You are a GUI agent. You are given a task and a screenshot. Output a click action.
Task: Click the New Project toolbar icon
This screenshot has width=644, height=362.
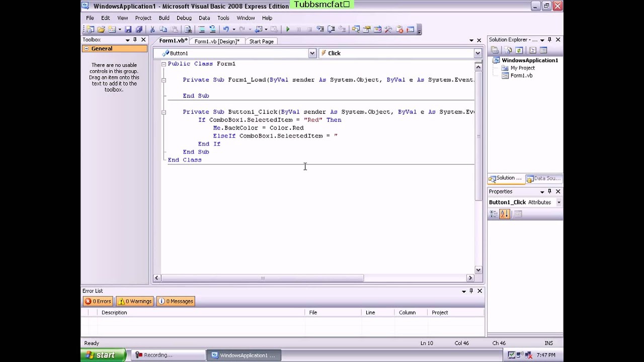coord(91,30)
